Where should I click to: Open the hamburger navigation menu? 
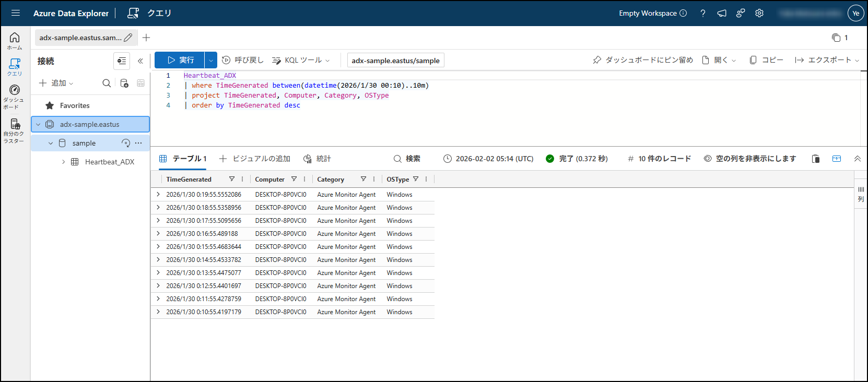pyautogui.click(x=16, y=13)
